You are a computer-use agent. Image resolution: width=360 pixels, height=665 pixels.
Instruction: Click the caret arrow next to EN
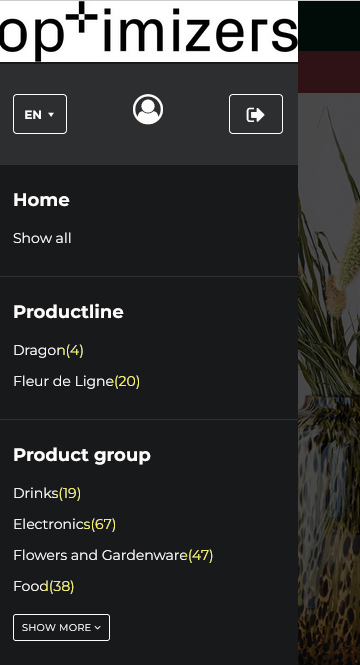[x=51, y=115]
